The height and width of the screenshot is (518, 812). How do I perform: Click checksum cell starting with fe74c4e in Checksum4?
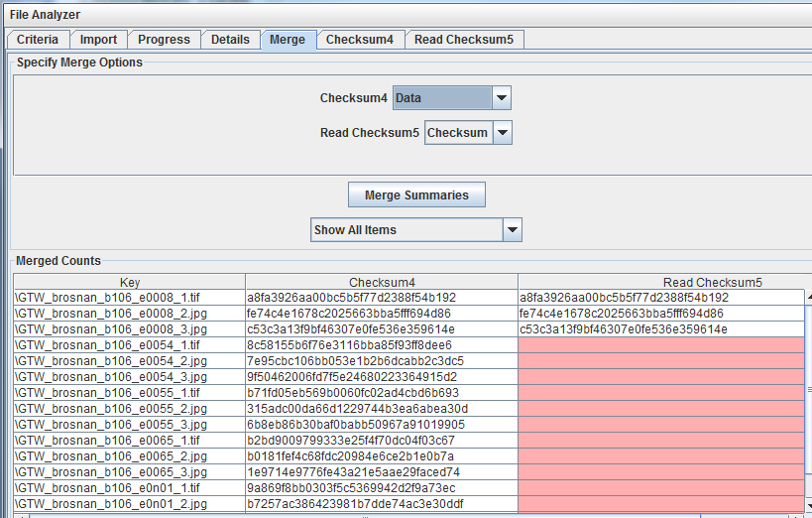(382, 314)
